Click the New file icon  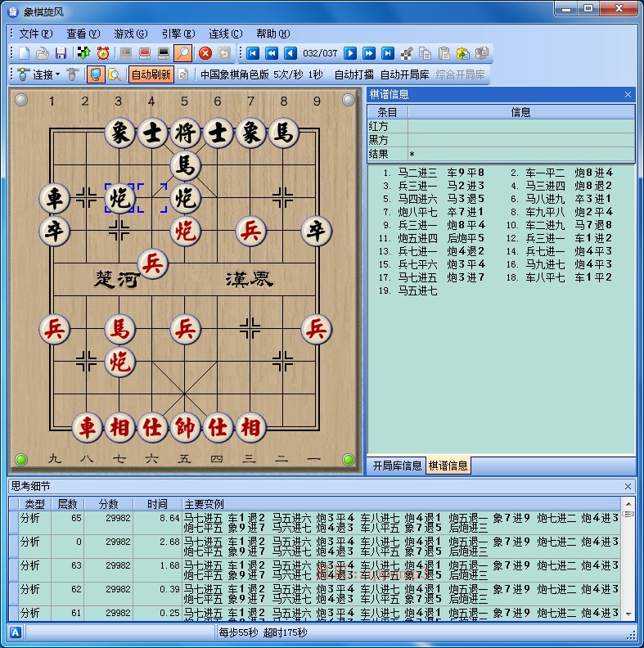pos(25,53)
